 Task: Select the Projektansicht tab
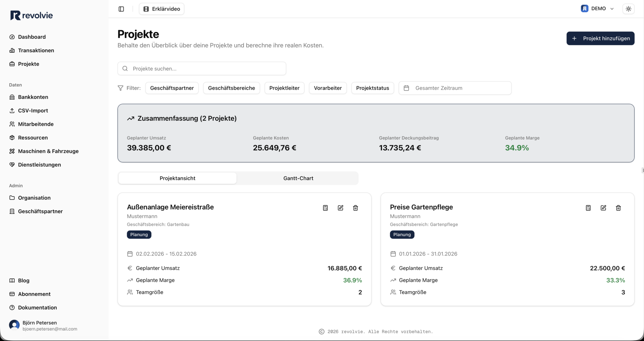(177, 178)
